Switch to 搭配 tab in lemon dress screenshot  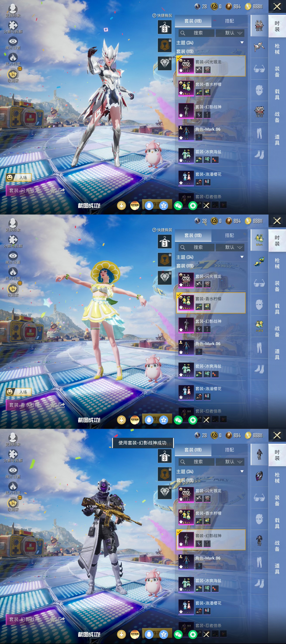[229, 235]
